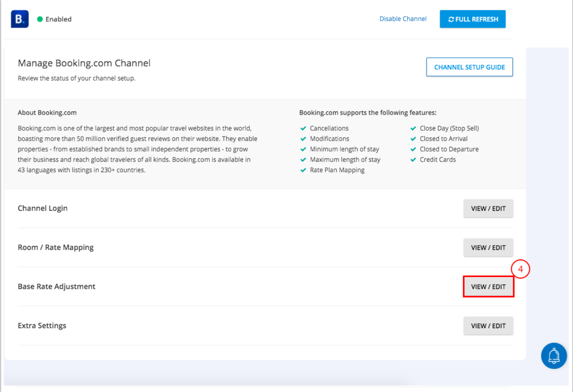Click the Disable Channel link
This screenshot has width=573, height=392.
(x=403, y=19)
